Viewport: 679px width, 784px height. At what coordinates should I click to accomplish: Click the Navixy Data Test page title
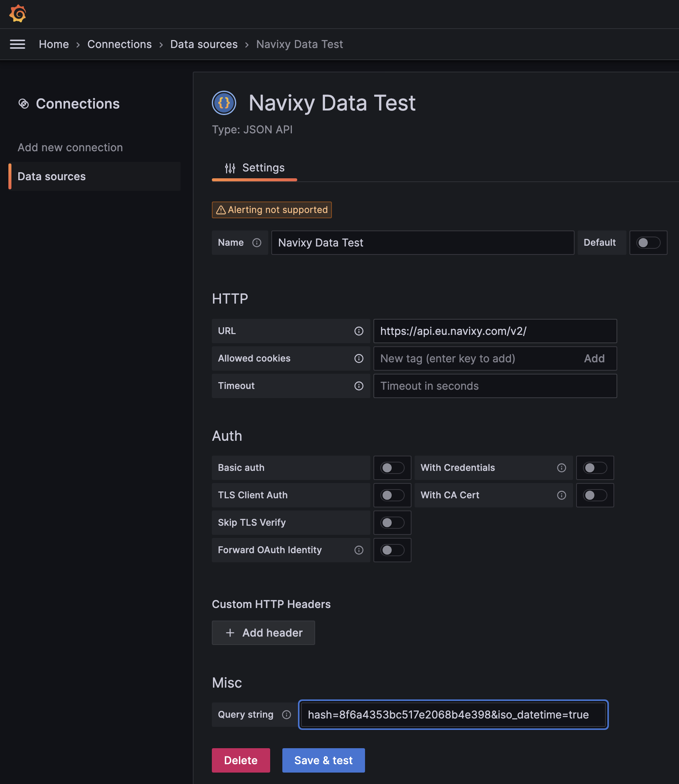click(332, 103)
